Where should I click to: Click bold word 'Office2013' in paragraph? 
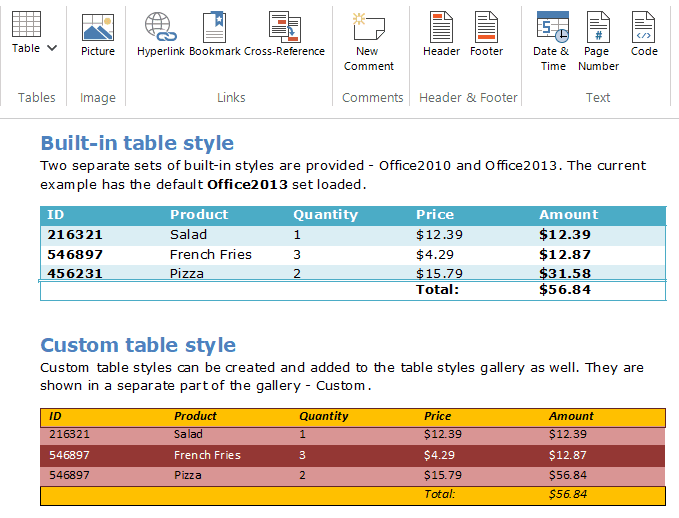coord(247,185)
